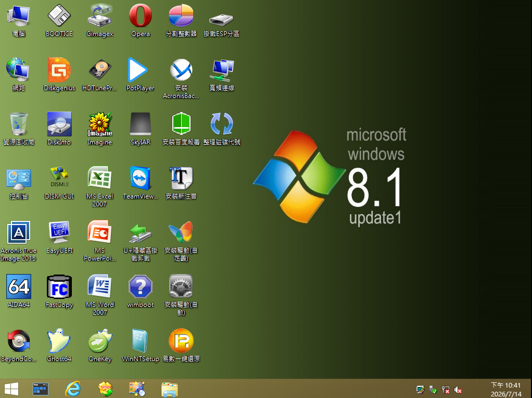Launch Internet Explorer from the taskbar
Image resolution: width=532 pixels, height=398 pixels.
click(73, 389)
